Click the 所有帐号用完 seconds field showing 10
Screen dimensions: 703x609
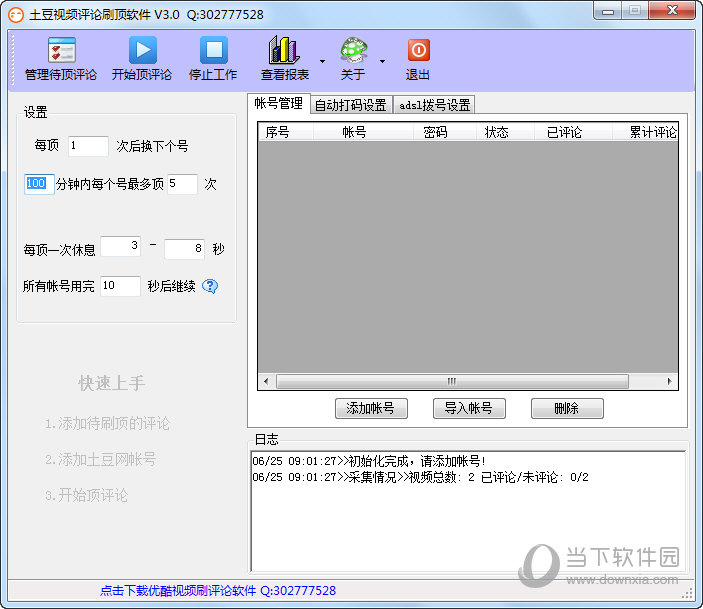coord(120,286)
